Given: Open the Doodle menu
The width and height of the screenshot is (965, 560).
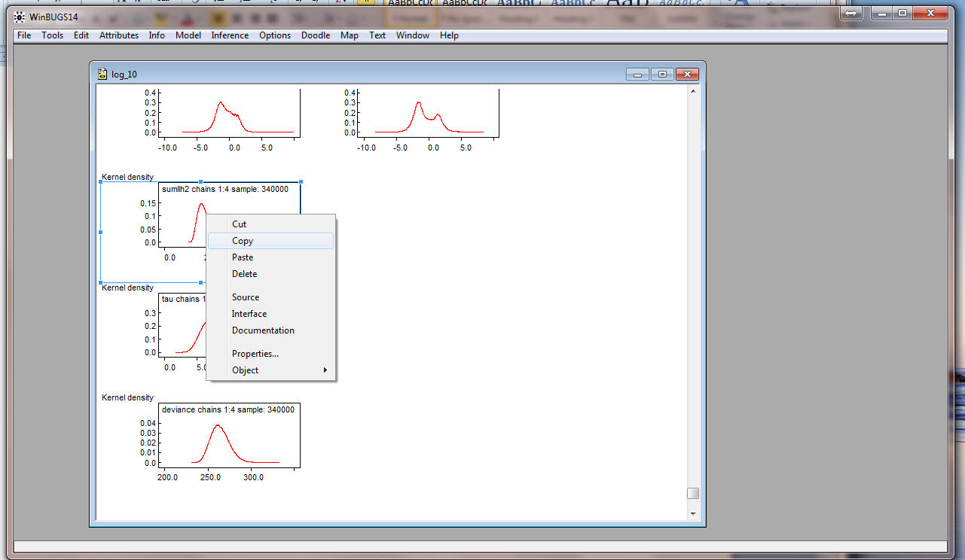Looking at the screenshot, I should click(x=316, y=35).
